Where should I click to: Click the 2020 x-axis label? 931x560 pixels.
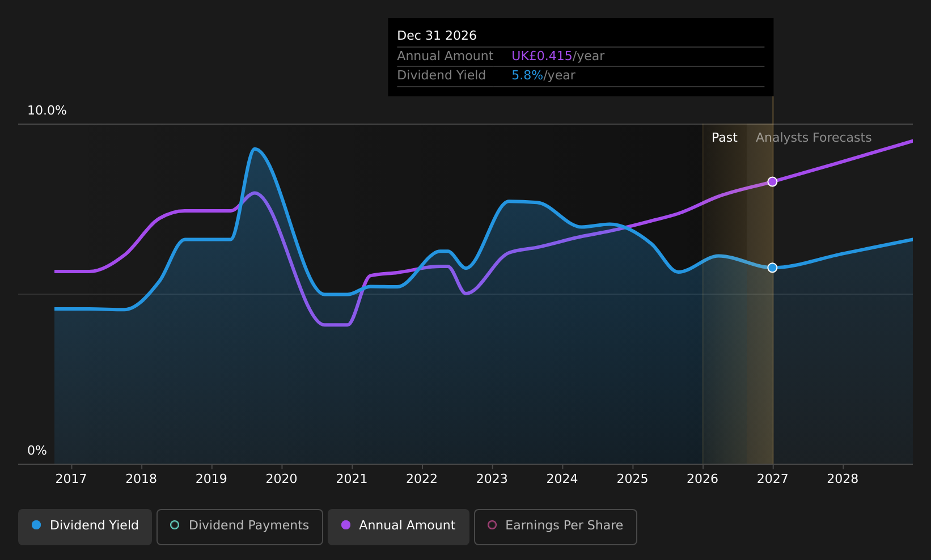(281, 479)
